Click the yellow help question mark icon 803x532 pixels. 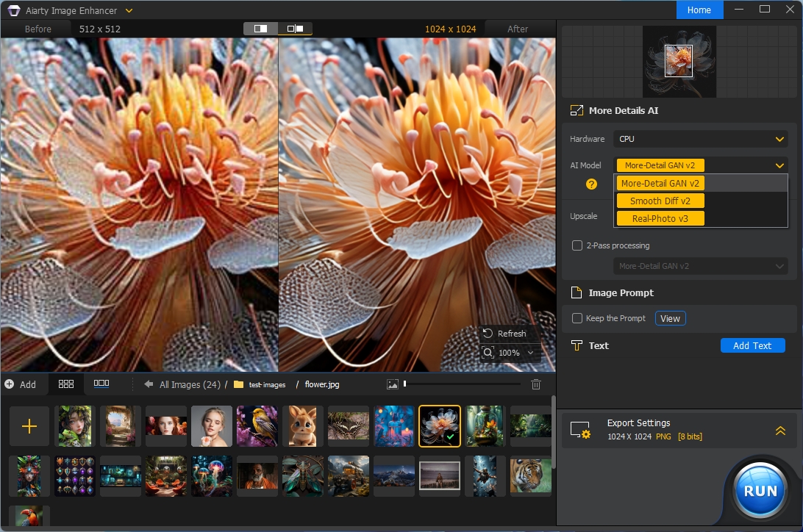(x=591, y=184)
